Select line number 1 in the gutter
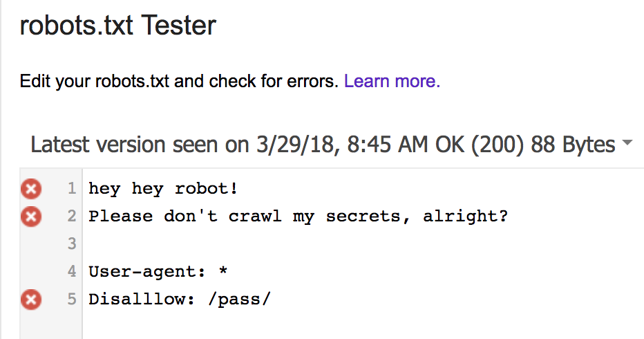Image resolution: width=644 pixels, height=339 pixels. 72,188
